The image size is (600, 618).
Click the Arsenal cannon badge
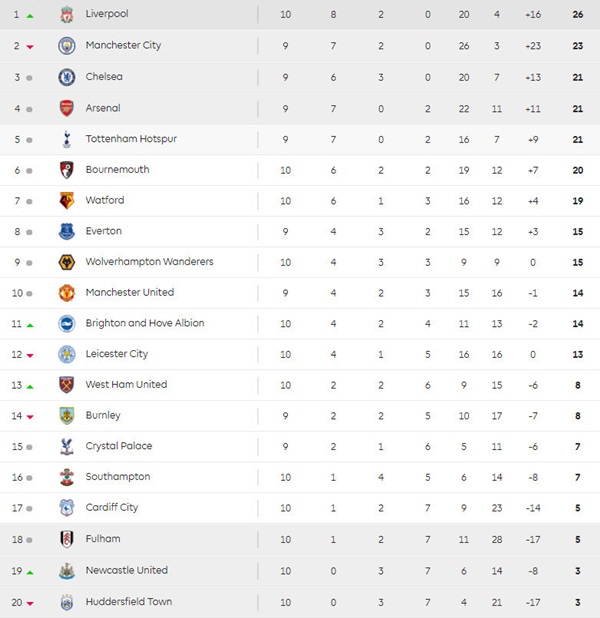pyautogui.click(x=67, y=108)
